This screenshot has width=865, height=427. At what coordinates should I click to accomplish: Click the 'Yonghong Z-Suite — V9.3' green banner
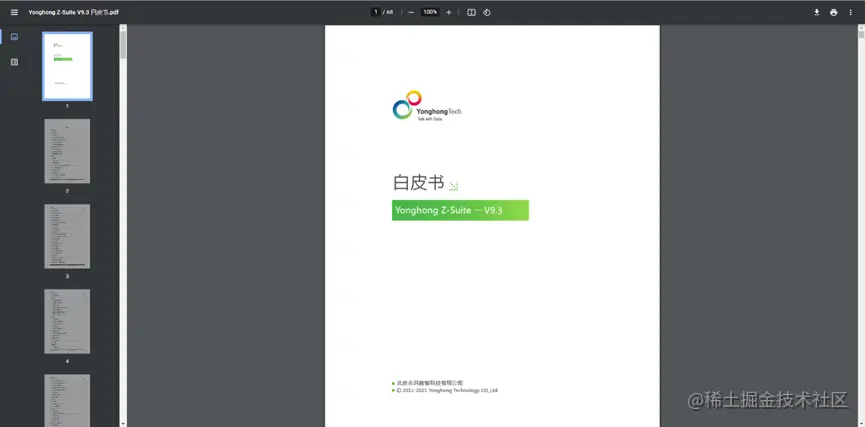[x=460, y=210]
